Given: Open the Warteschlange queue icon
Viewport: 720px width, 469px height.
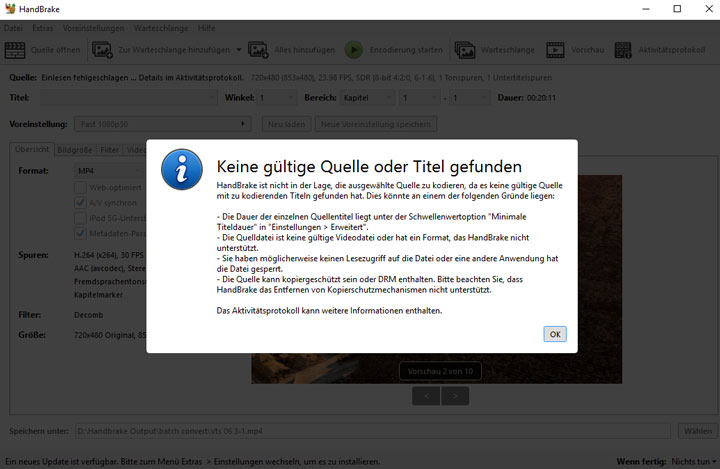Looking at the screenshot, I should [465, 50].
